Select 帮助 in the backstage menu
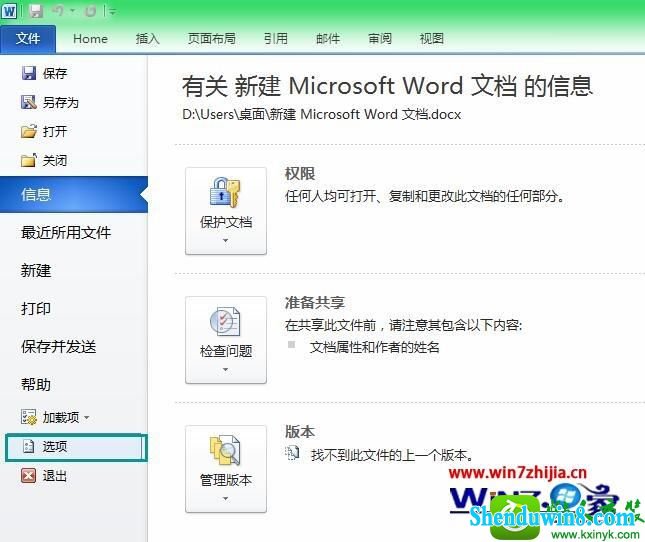 click(36, 384)
